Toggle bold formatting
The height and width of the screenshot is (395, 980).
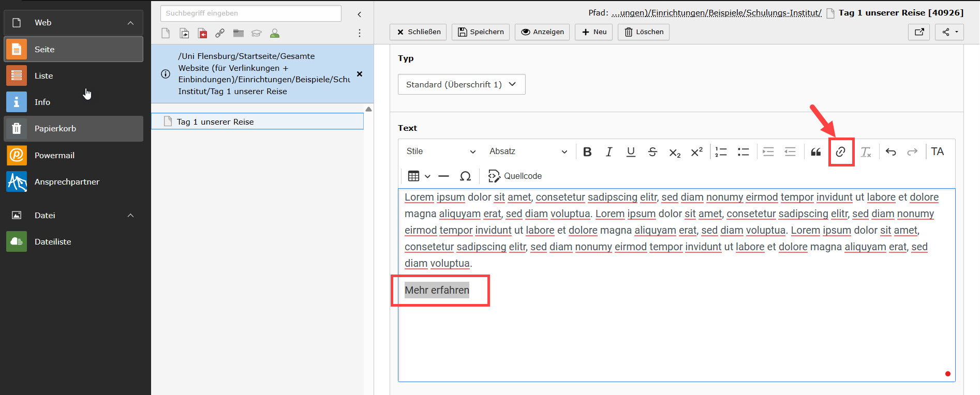coord(587,151)
